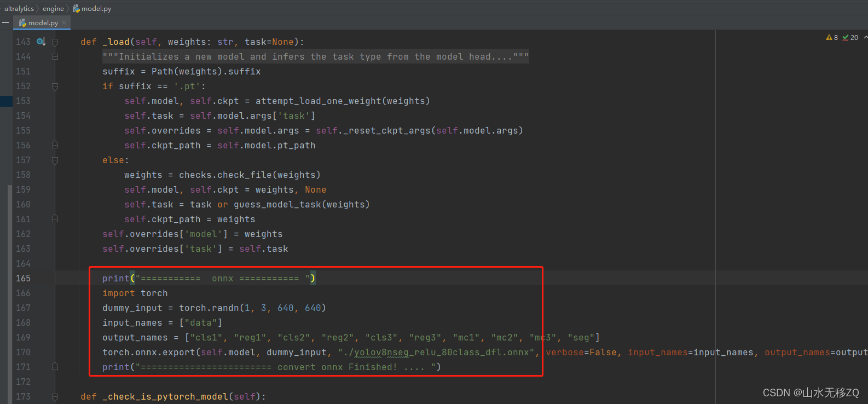The image size is (868, 404).
Task: Open the ultralytics breadcrumb
Action: click(19, 9)
